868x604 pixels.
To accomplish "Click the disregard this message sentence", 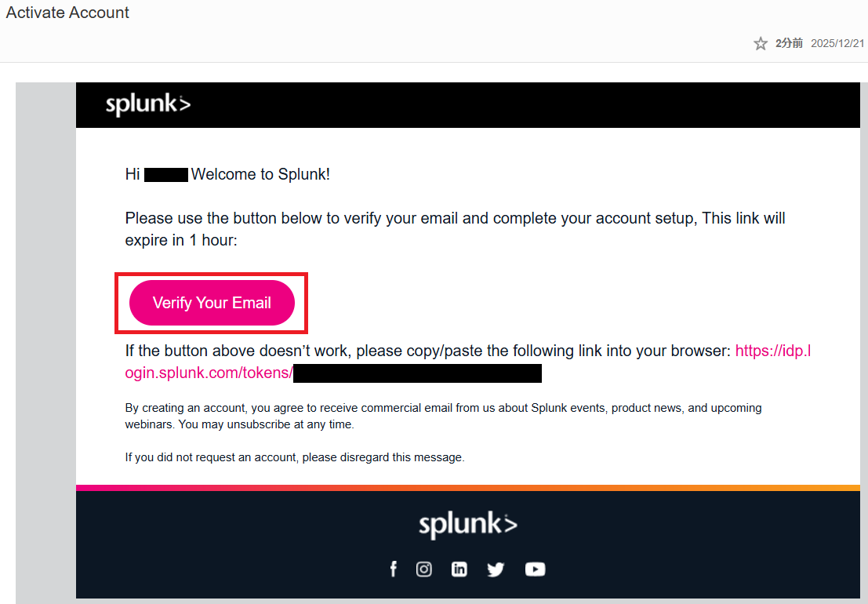I will (x=295, y=457).
